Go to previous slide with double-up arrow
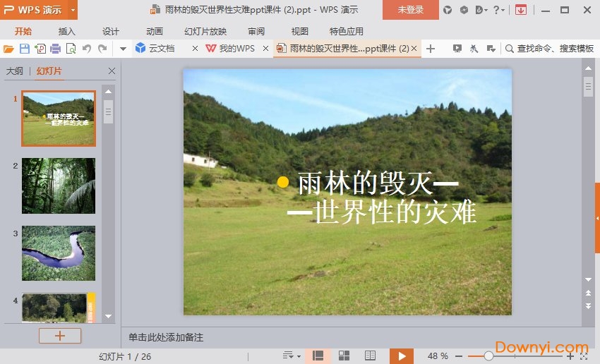Screen dimensions: 600x364 tap(588, 293)
